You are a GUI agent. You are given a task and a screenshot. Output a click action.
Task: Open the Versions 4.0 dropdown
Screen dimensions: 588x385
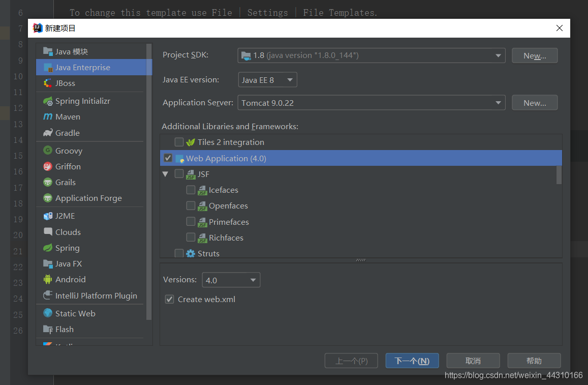231,280
